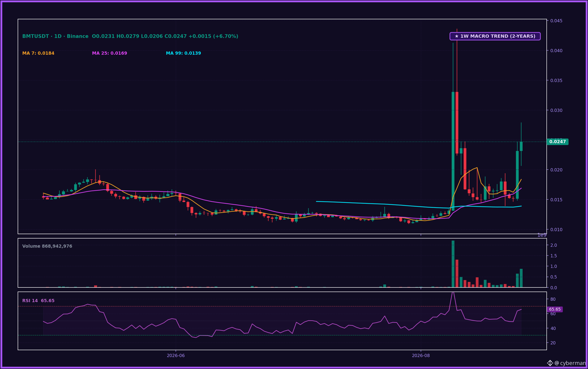Click the 0.010 price axis label
588x369 pixels.
click(556, 230)
